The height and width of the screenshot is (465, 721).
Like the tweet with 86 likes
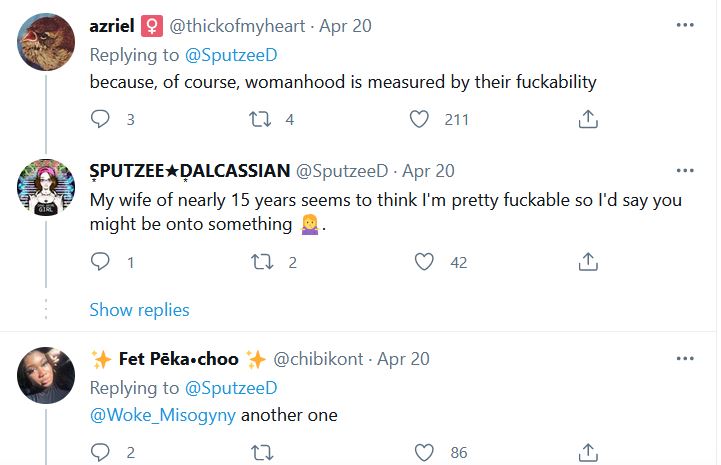pyautogui.click(x=424, y=452)
